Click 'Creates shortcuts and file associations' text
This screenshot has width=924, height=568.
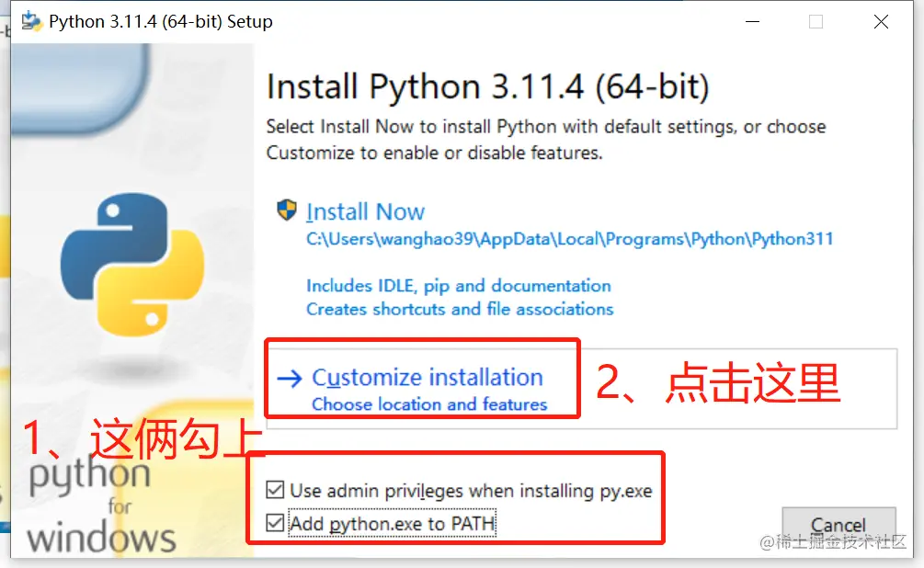click(460, 310)
